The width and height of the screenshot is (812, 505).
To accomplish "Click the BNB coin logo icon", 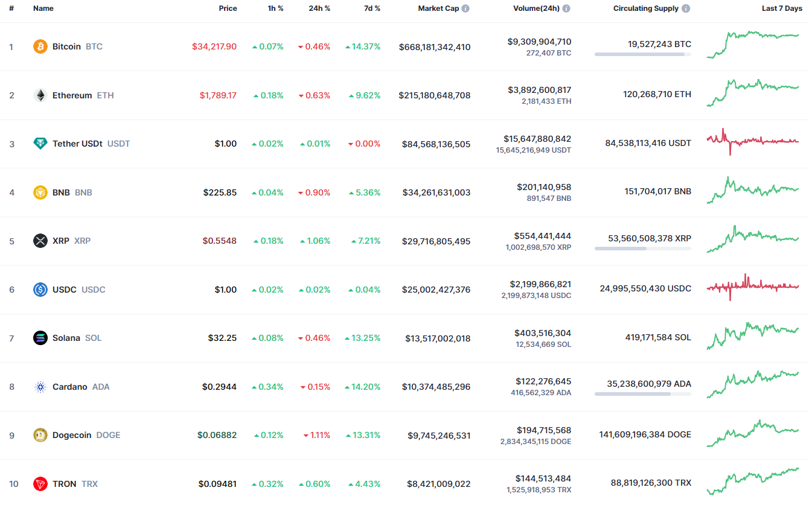I will pos(40,192).
